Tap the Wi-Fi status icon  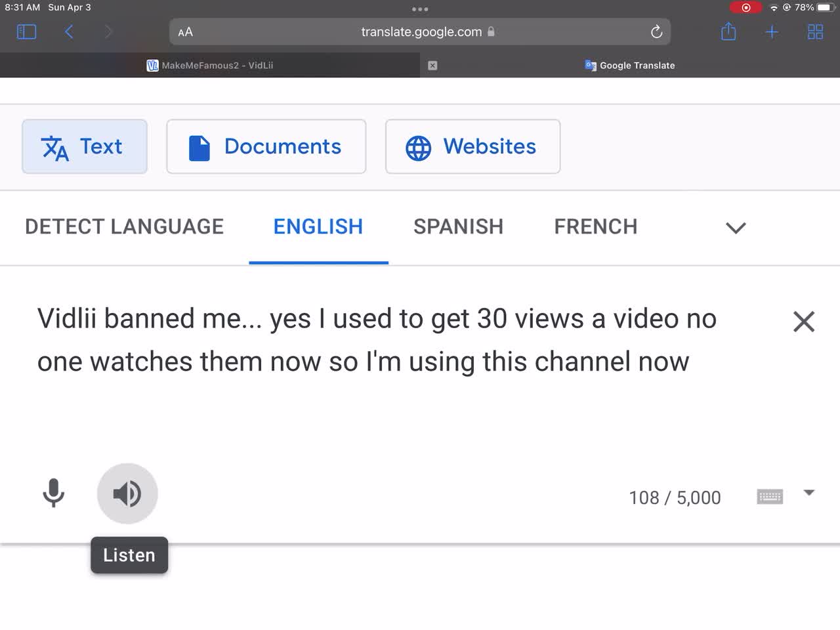774,7
